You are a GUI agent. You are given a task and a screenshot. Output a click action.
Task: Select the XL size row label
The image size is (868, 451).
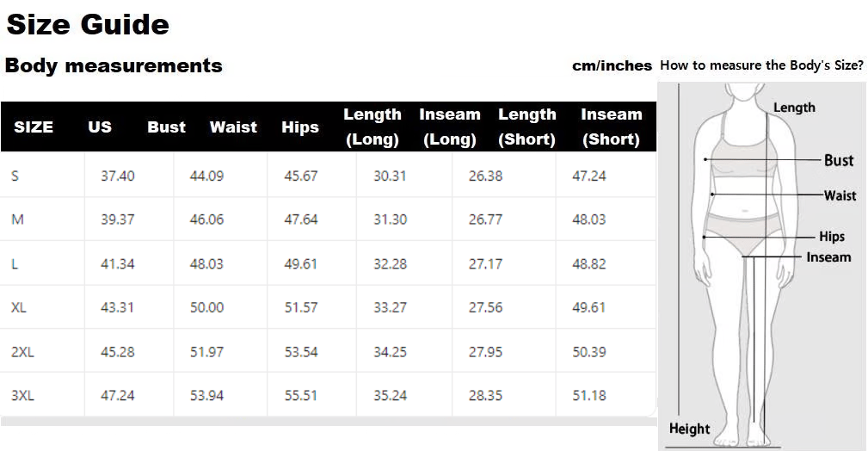[19, 307]
